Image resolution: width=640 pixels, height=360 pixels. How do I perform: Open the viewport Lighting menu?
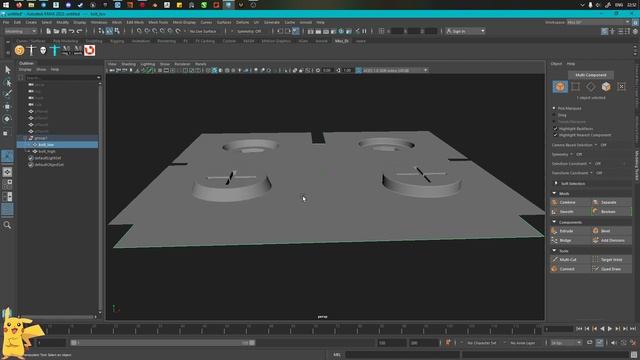tap(148, 64)
